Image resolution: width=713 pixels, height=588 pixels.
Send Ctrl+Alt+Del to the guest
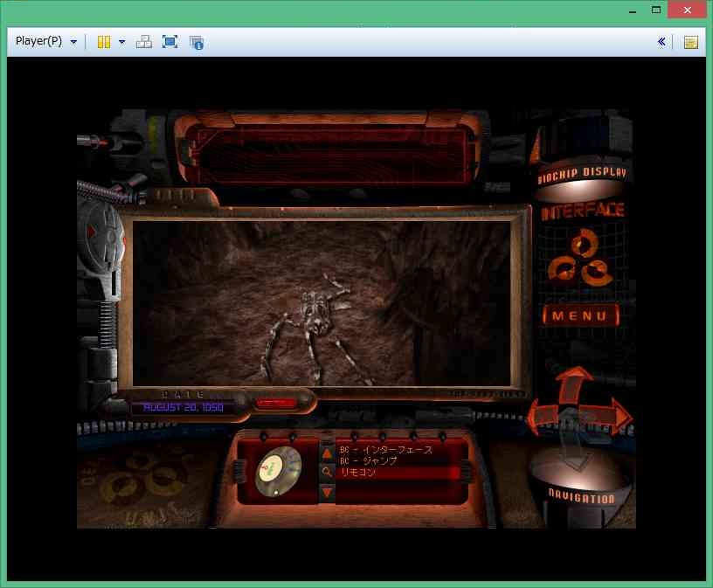point(143,42)
